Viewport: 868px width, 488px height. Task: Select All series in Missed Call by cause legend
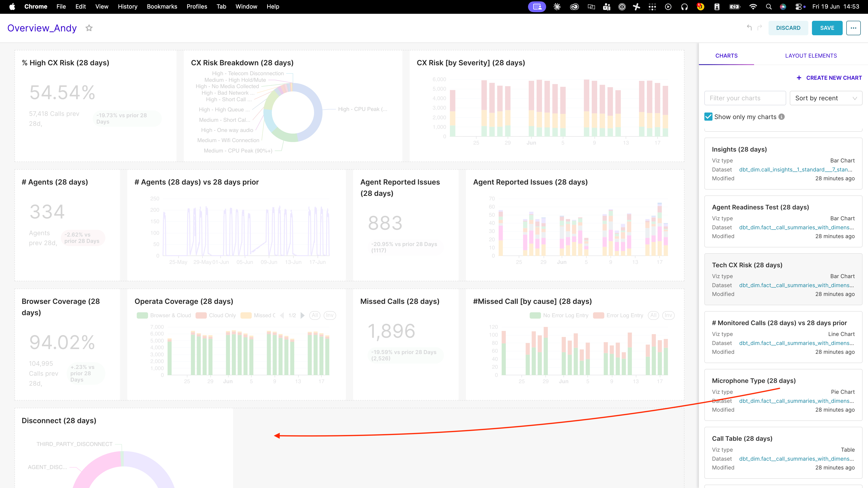[653, 315]
